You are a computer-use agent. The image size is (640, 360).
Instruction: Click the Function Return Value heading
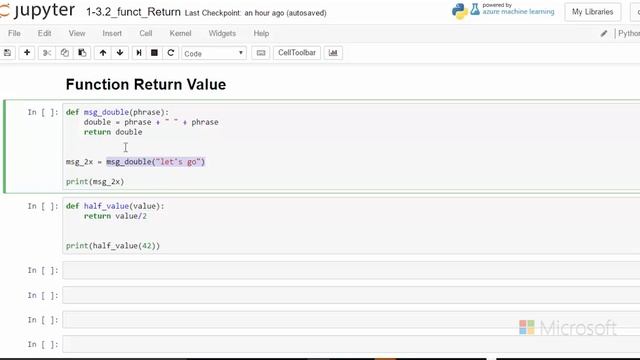146,84
